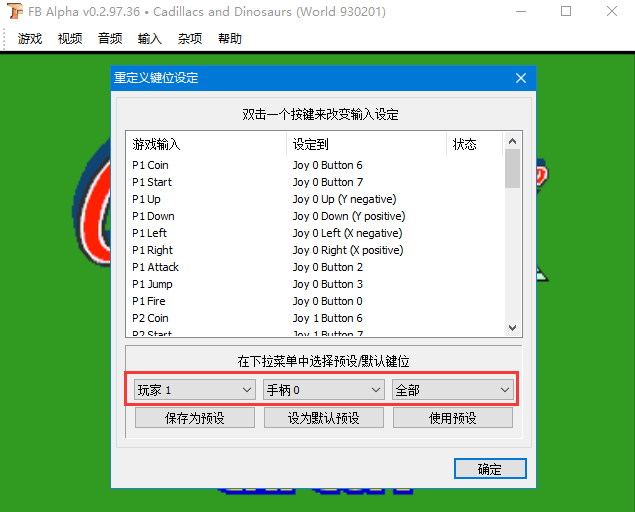Click the input list scrollbar thumb
This screenshot has width=635, height=512.
click(512, 169)
